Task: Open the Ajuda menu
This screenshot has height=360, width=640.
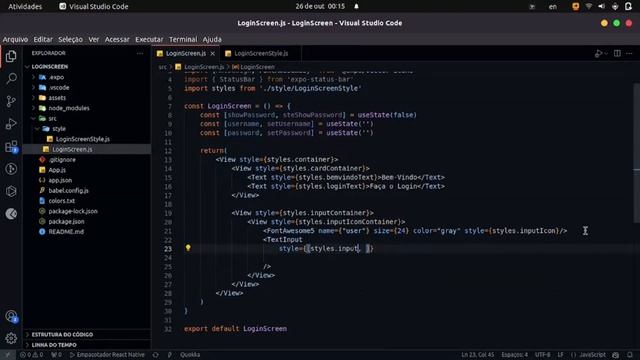Action: [212, 40]
